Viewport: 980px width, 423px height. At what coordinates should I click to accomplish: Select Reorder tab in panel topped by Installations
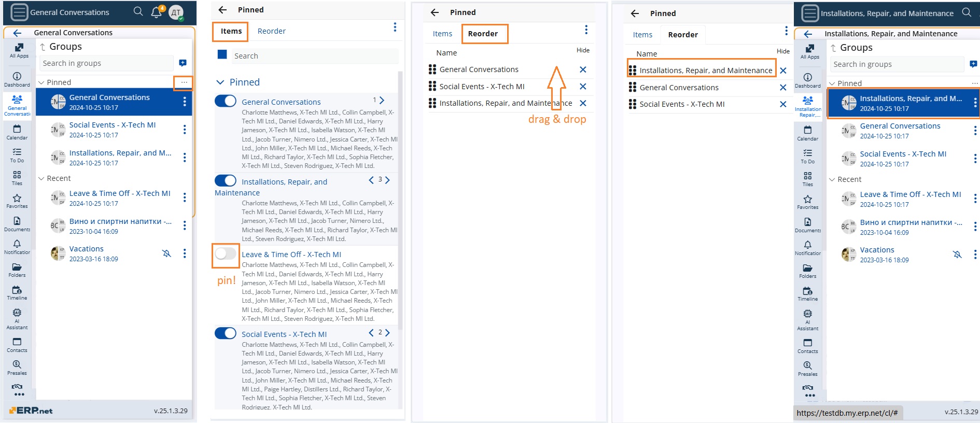point(683,35)
